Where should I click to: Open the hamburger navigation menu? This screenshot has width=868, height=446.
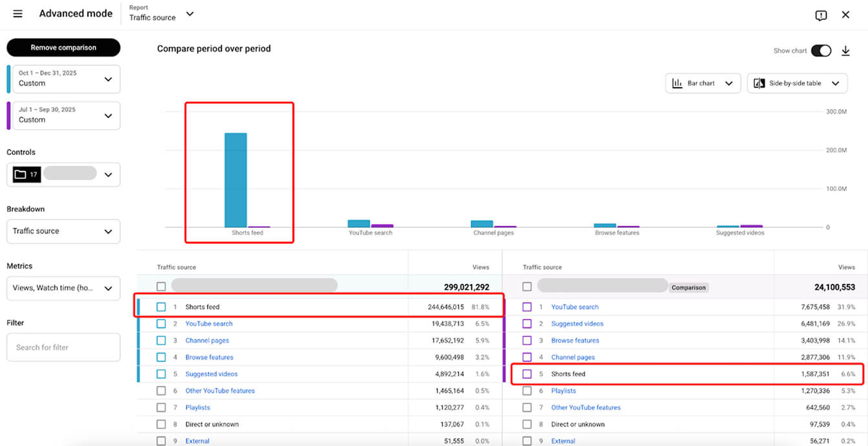[17, 14]
